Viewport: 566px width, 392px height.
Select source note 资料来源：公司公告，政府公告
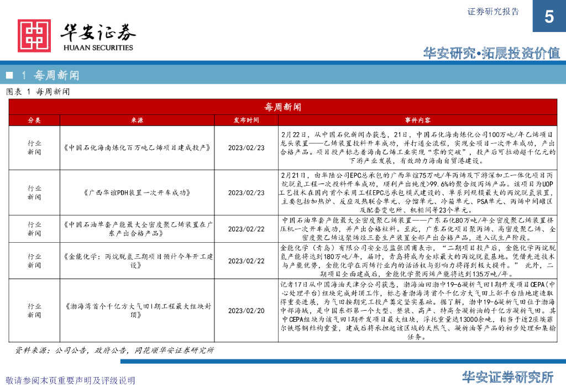coord(114,350)
